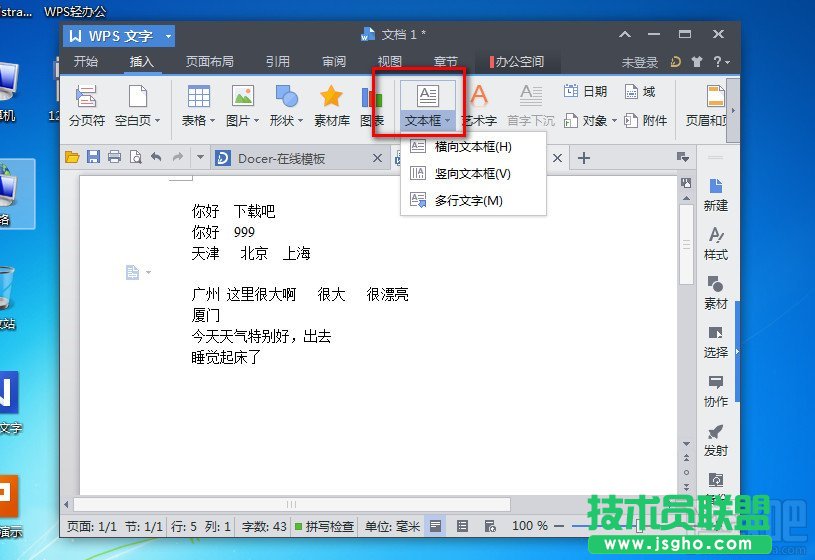Click the vertical scrollbar thumb
This screenshot has width=815, height=560.
[686, 244]
